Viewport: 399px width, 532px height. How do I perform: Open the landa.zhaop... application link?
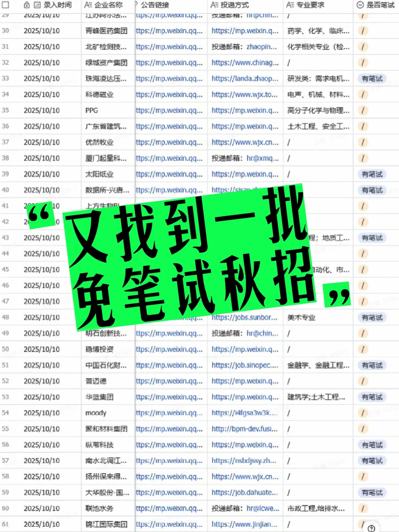pos(245,79)
